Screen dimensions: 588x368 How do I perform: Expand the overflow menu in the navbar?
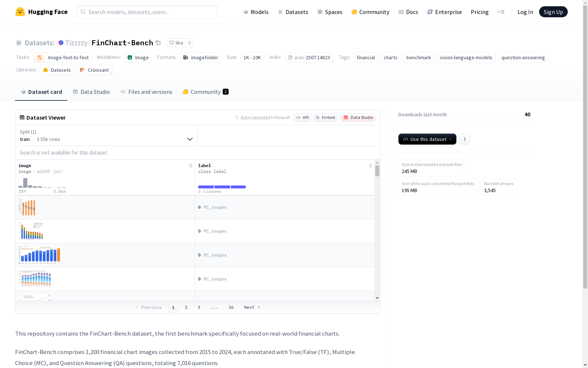click(x=501, y=12)
